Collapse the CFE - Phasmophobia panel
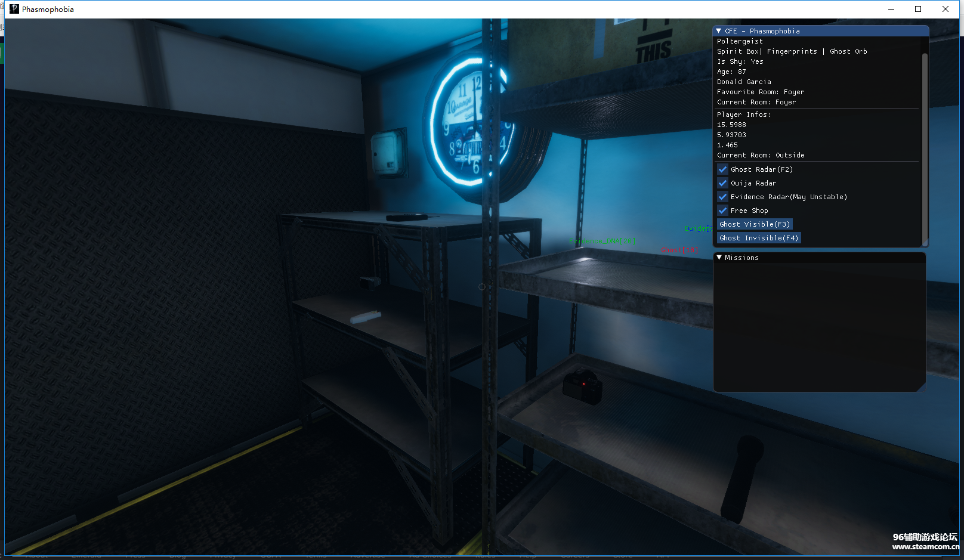Image resolution: width=964 pixels, height=560 pixels. (x=719, y=31)
